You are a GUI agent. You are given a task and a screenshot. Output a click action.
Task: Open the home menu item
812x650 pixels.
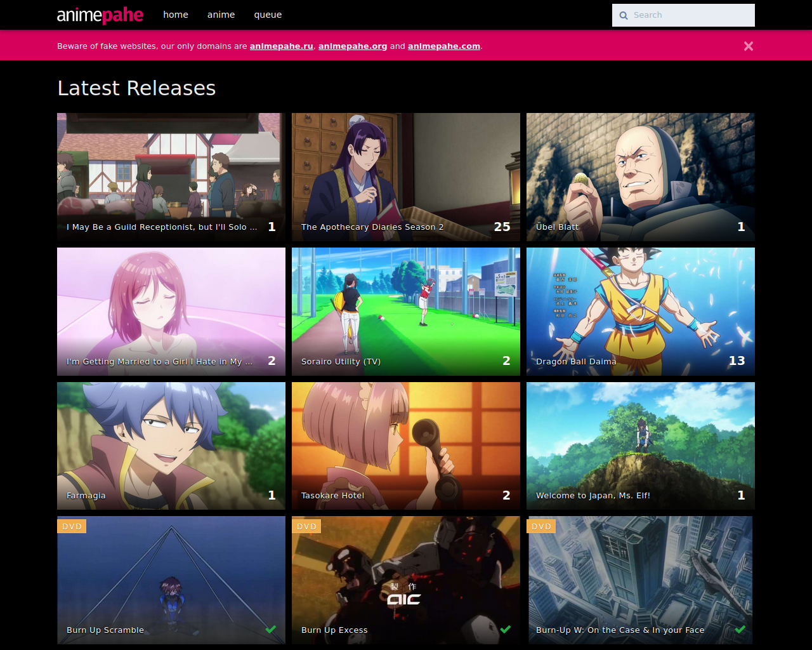coord(176,15)
